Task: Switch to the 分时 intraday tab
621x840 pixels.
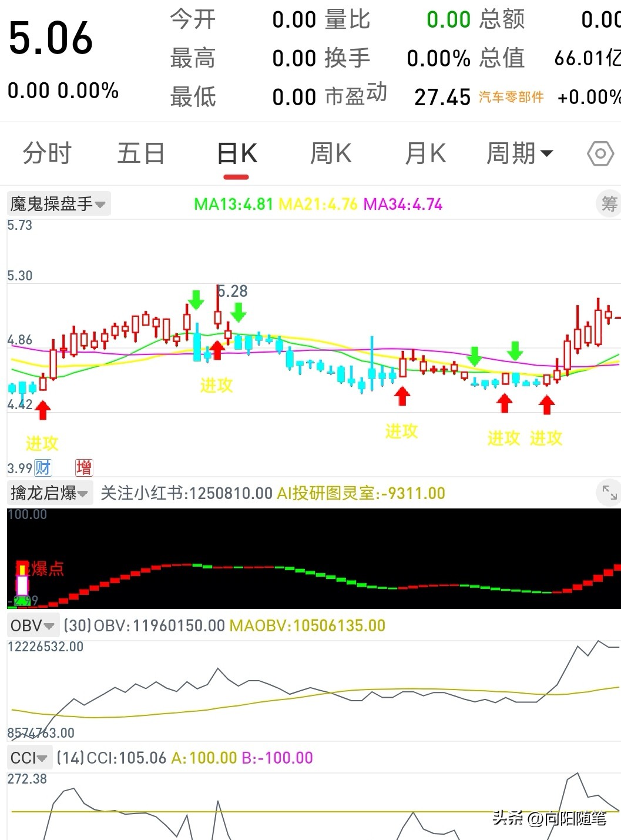Action: (x=47, y=153)
